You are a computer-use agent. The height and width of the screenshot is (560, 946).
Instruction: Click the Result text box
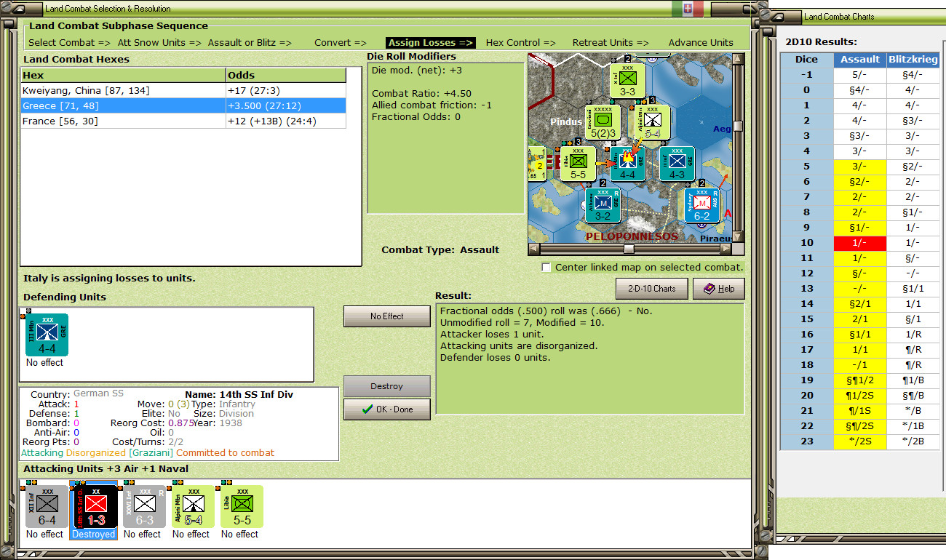click(x=589, y=359)
